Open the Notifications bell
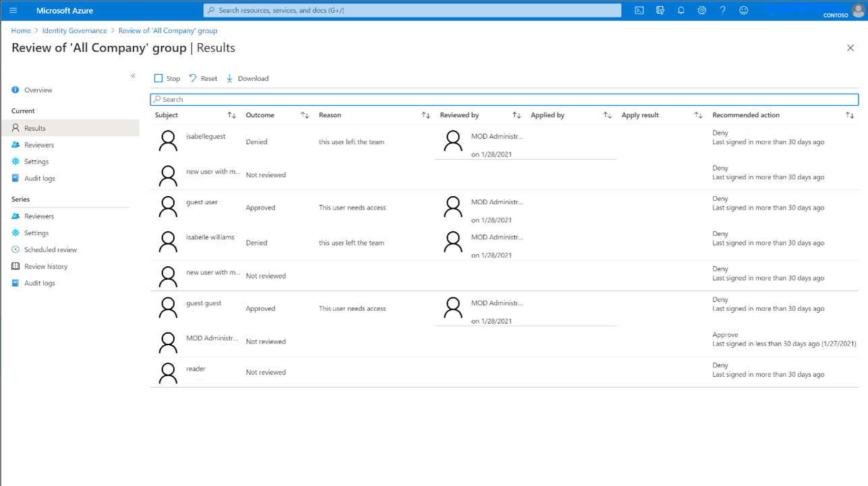868x486 pixels. click(681, 10)
